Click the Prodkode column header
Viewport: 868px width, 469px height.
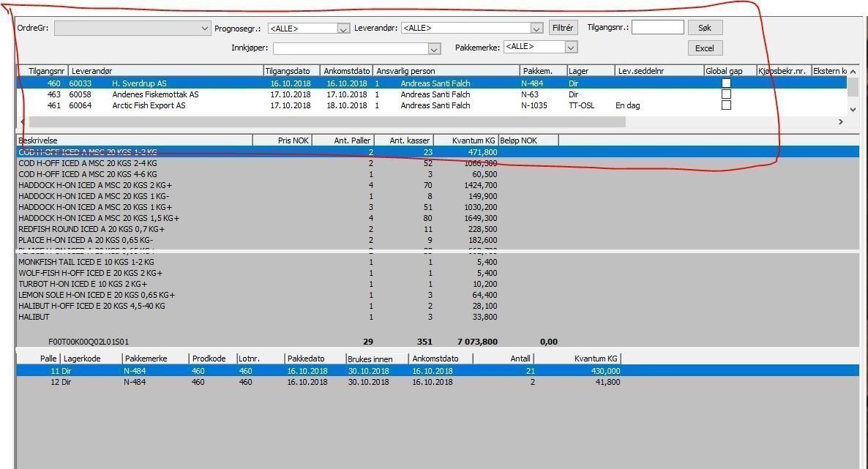pos(212,359)
